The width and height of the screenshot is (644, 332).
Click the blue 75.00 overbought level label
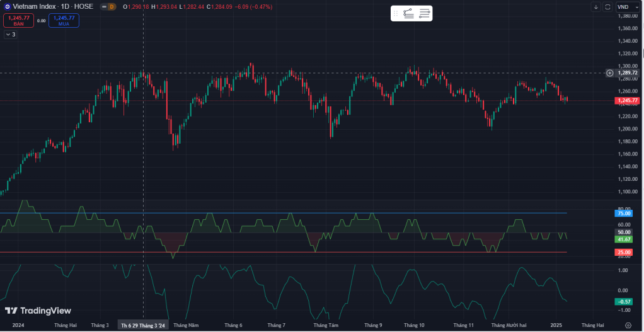pos(624,214)
